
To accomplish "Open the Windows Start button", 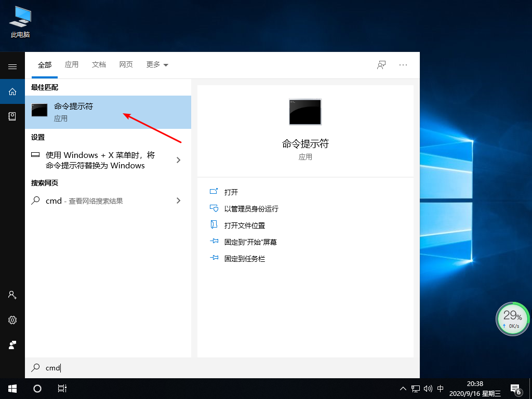I will pyautogui.click(x=11, y=388).
